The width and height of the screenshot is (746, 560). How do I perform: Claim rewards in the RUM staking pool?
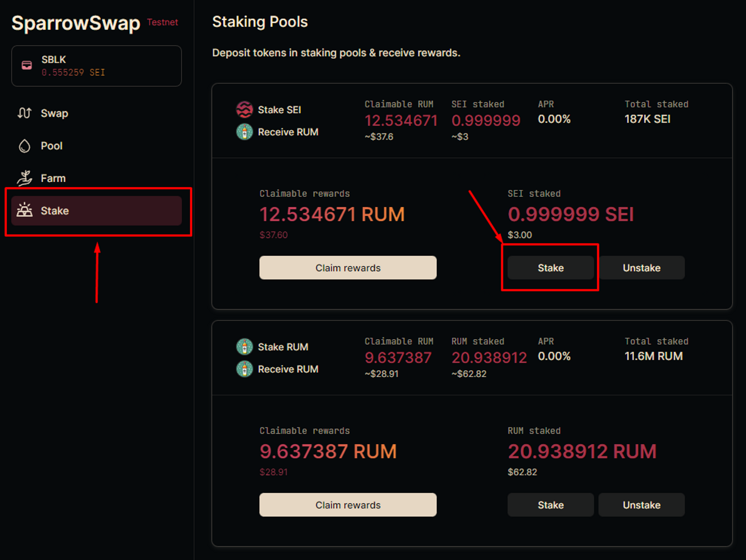[x=348, y=505]
